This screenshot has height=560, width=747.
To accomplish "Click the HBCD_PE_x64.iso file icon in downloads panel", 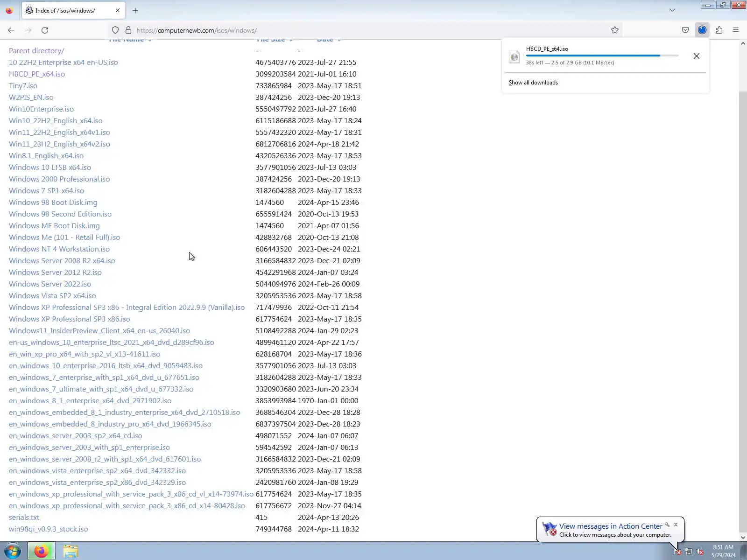I will coord(514,56).
